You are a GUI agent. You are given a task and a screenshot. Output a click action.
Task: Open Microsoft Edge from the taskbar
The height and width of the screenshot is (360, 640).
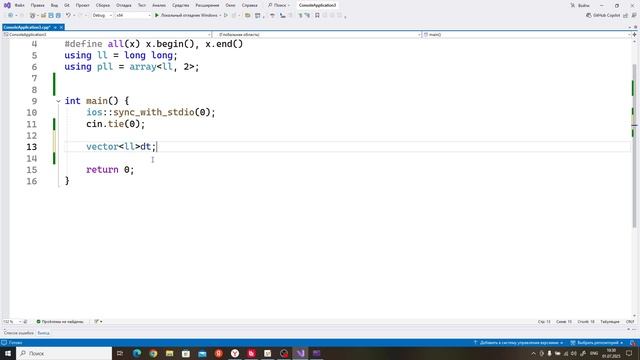click(x=137, y=353)
